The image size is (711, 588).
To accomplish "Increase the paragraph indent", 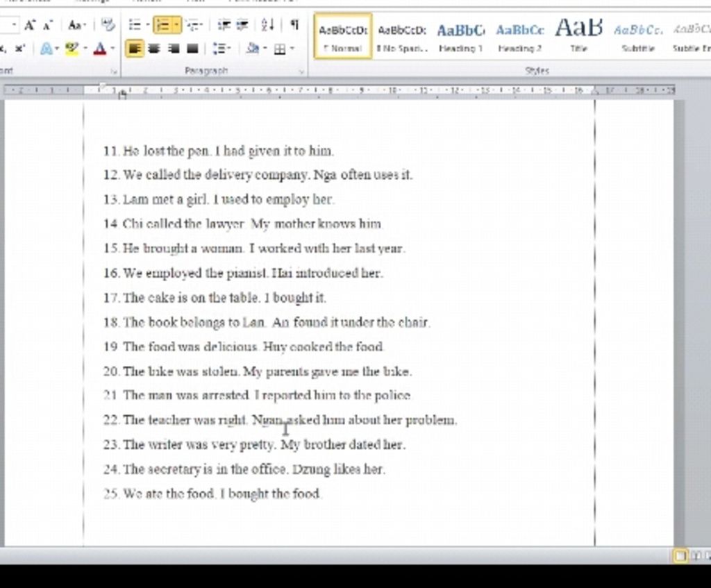I will (242, 25).
